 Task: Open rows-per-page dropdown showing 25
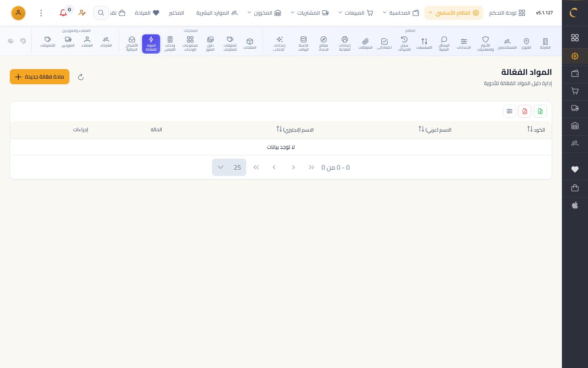(x=229, y=167)
